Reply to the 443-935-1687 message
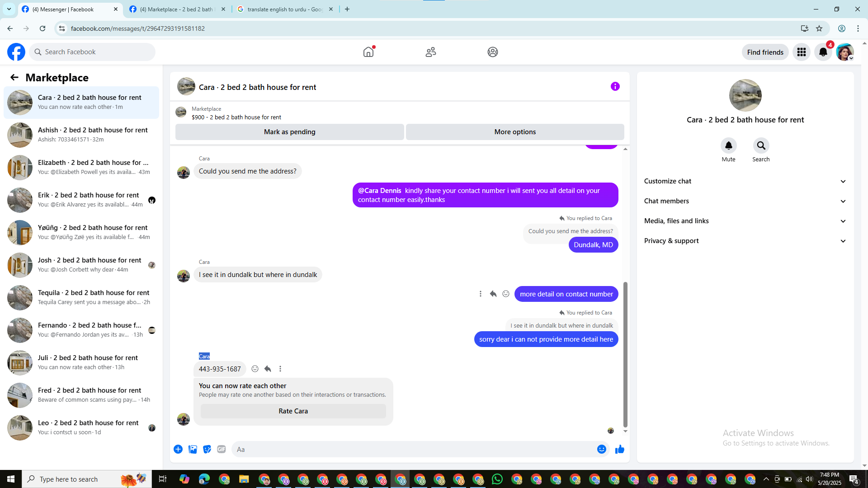868x488 pixels. [x=268, y=369]
